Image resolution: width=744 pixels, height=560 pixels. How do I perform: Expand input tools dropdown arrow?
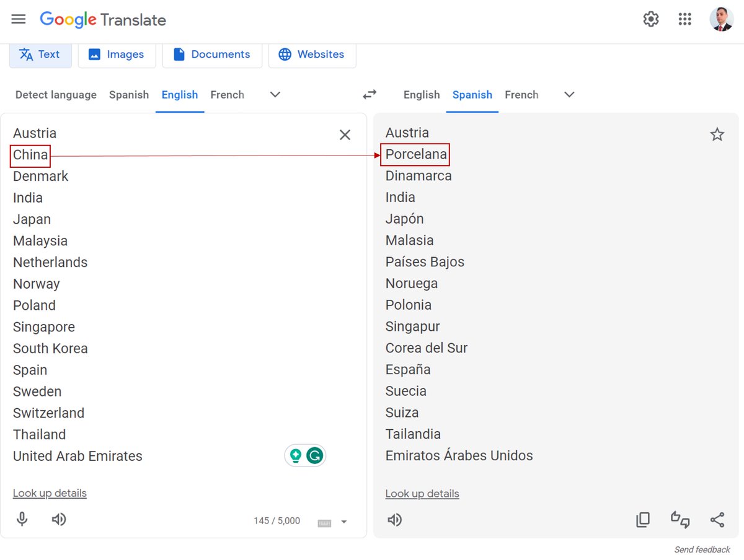[x=344, y=522]
